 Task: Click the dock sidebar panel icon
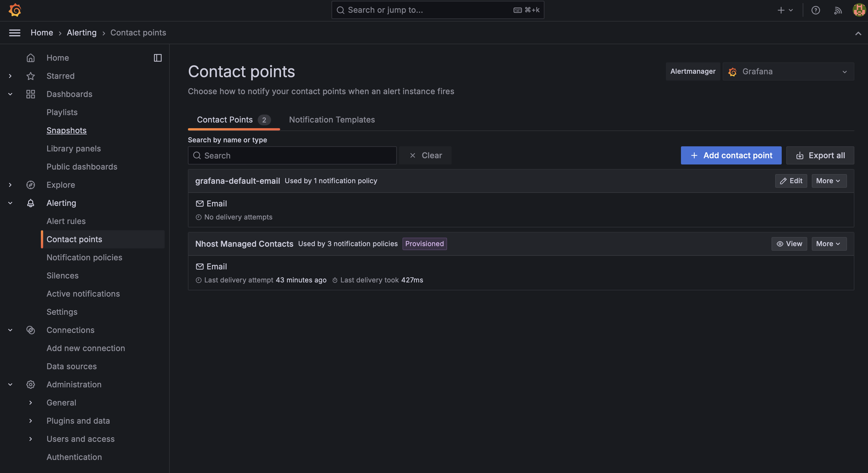click(x=157, y=58)
